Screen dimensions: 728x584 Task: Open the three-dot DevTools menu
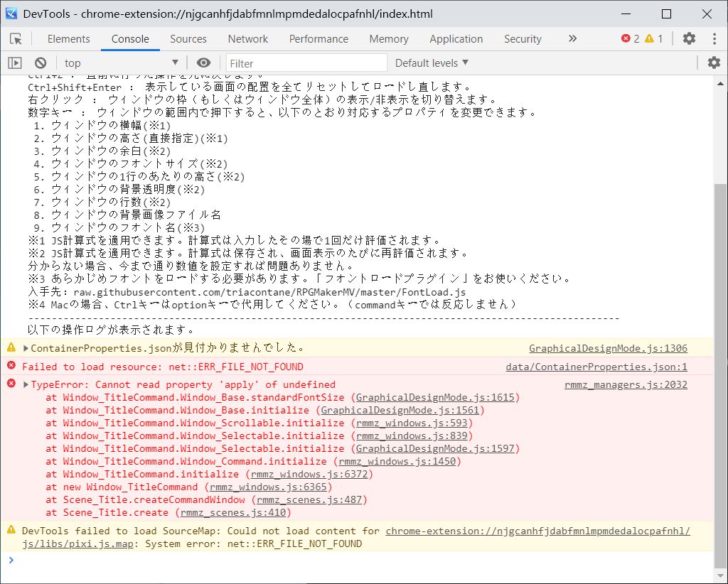714,38
